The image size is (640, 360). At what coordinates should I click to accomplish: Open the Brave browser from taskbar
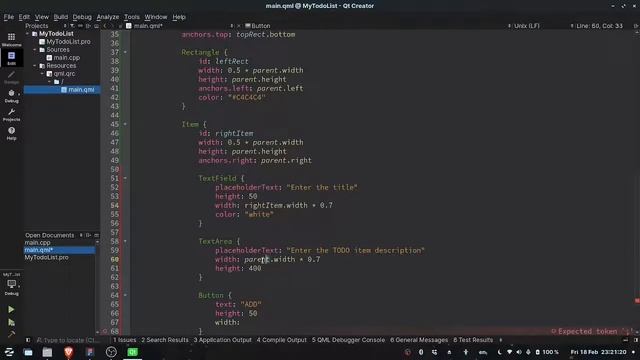tap(69, 352)
